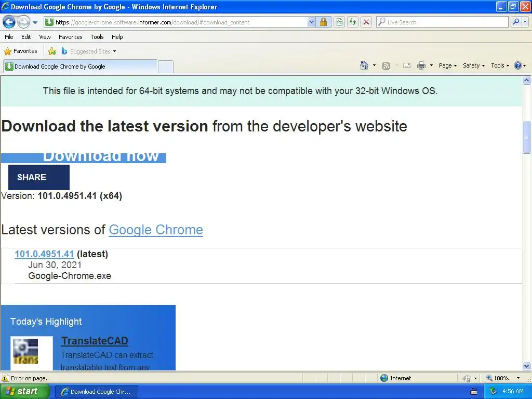This screenshot has width=532, height=399.
Task: Click the Download now button
Action: [x=84, y=157]
